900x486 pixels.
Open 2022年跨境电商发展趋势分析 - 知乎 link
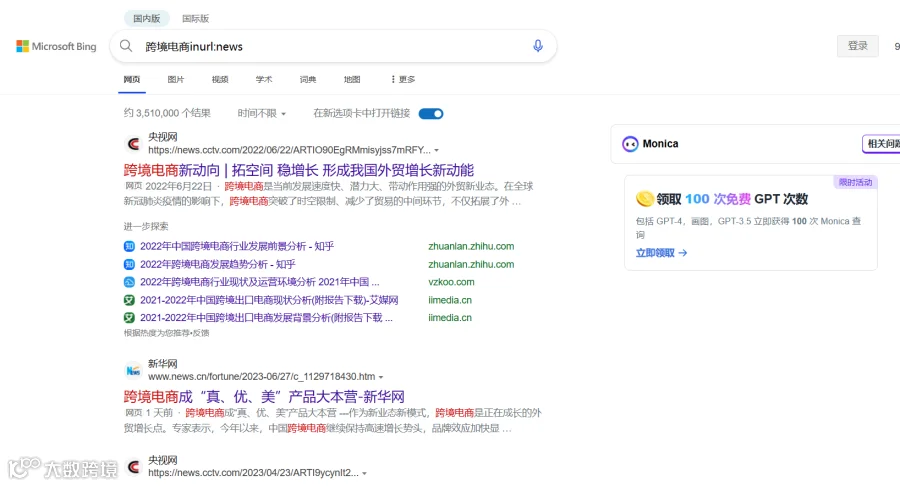coord(218,264)
